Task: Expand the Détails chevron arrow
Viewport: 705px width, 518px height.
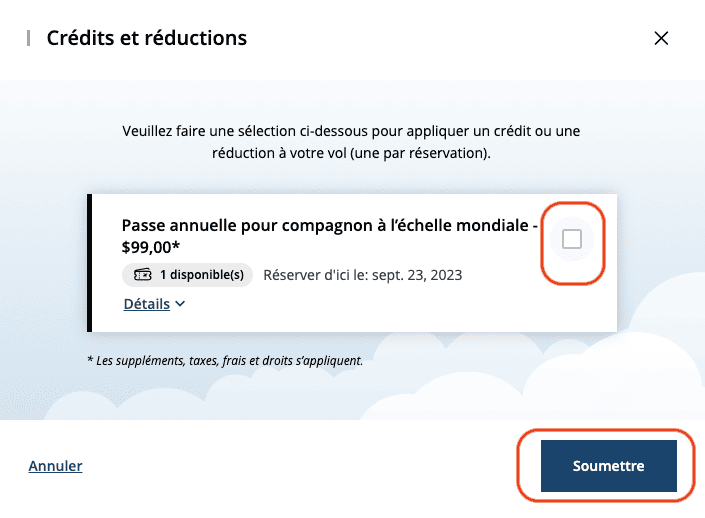Action: click(180, 305)
